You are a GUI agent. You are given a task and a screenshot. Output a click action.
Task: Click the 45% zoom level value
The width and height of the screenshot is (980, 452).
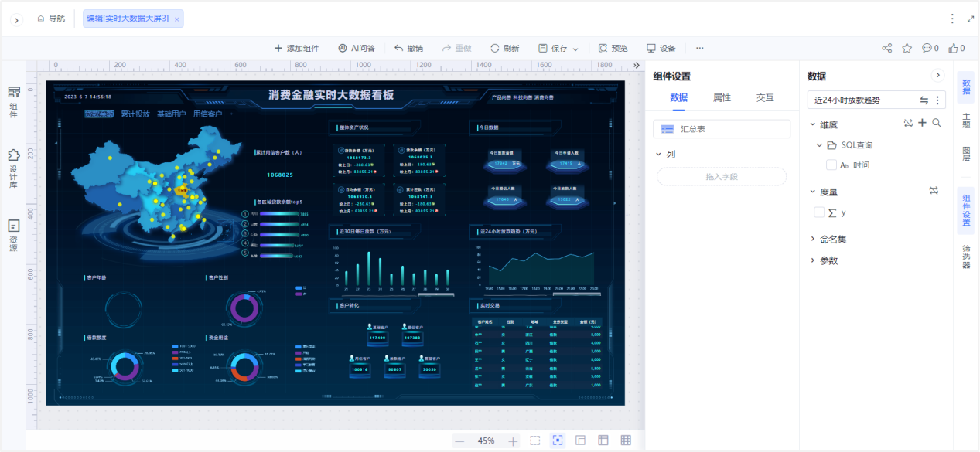[486, 441]
